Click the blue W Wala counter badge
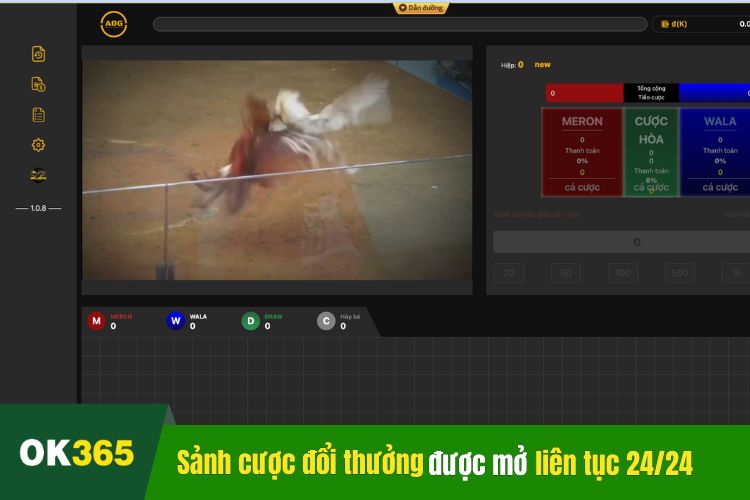 pyautogui.click(x=176, y=321)
